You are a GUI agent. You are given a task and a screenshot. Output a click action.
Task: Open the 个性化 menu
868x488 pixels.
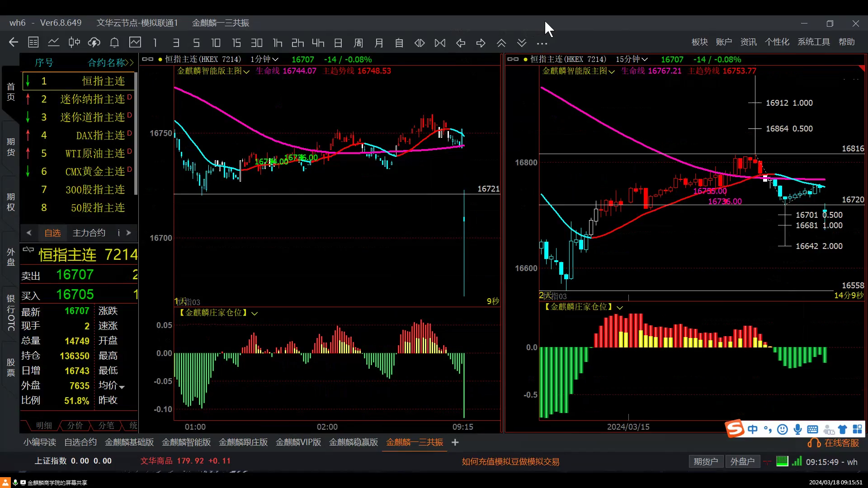click(777, 42)
